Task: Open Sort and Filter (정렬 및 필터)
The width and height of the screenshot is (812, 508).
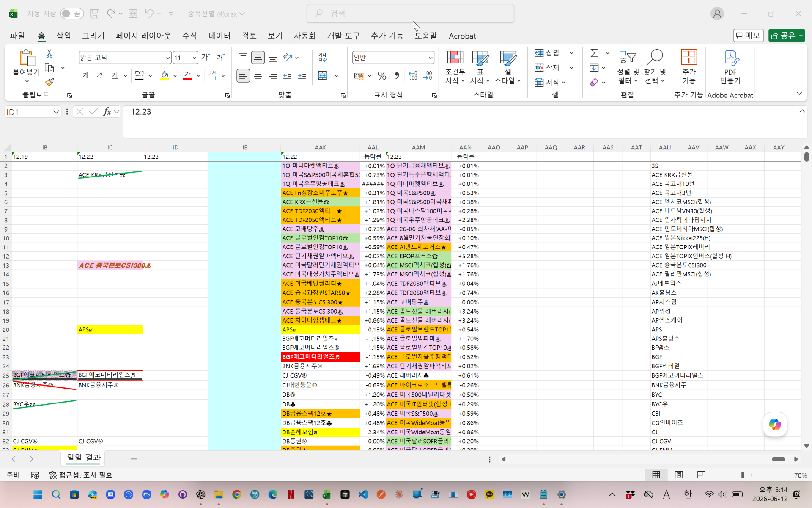Action: pyautogui.click(x=628, y=67)
